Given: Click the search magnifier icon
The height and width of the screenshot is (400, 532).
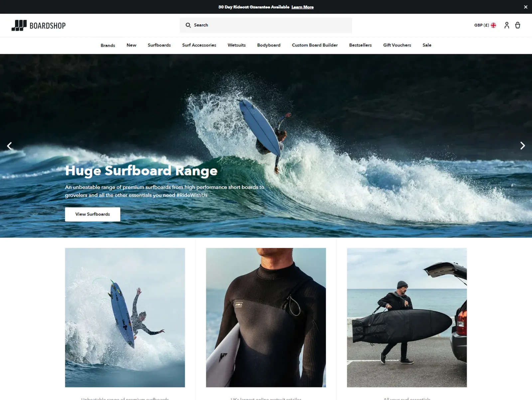Looking at the screenshot, I should (x=188, y=25).
